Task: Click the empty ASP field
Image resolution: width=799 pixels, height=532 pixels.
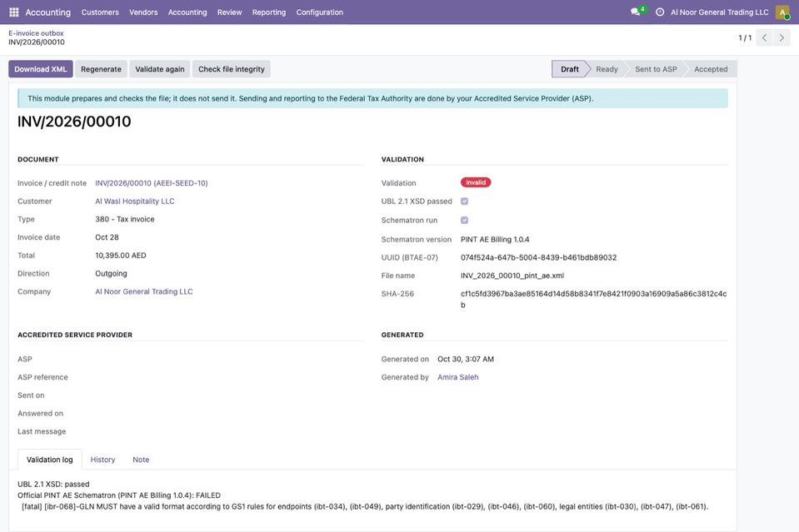Action: click(x=229, y=360)
